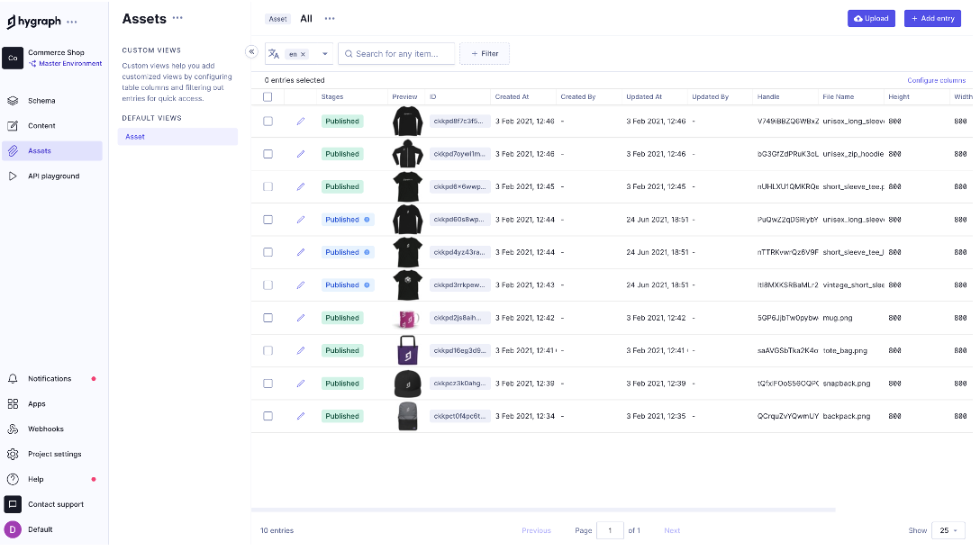Click the Upload button
Screen dimensions: 980x551
pyautogui.click(x=871, y=18)
